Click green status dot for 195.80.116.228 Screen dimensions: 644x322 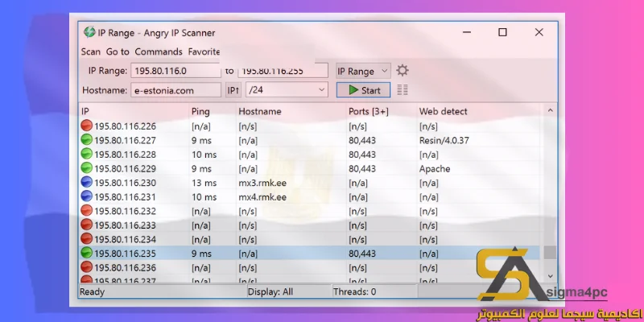click(x=87, y=155)
